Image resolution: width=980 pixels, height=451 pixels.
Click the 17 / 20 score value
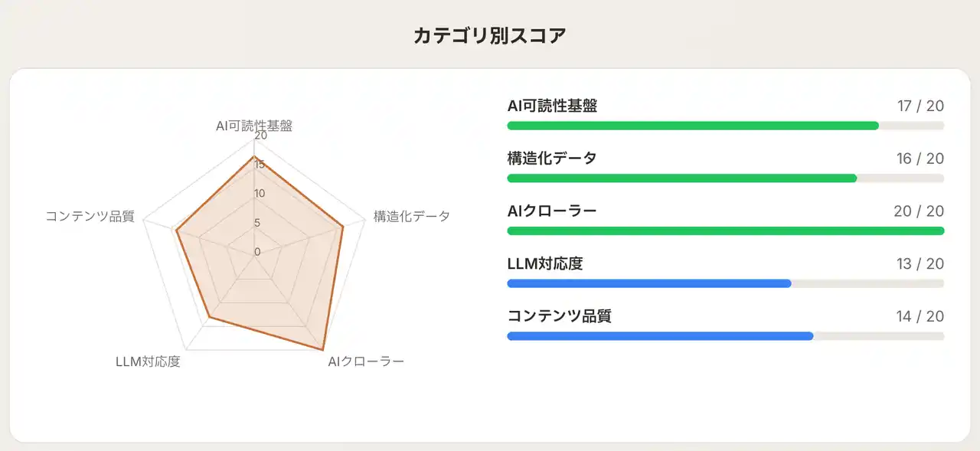[x=920, y=106]
